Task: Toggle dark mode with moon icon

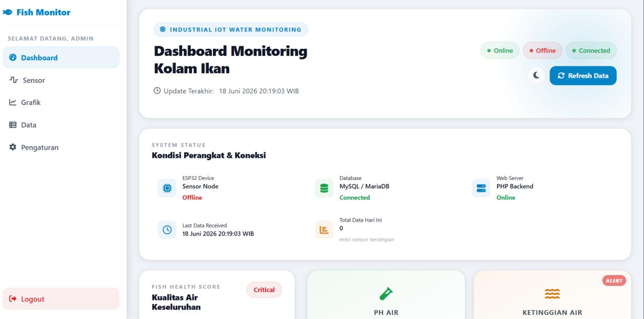Action: [536, 76]
